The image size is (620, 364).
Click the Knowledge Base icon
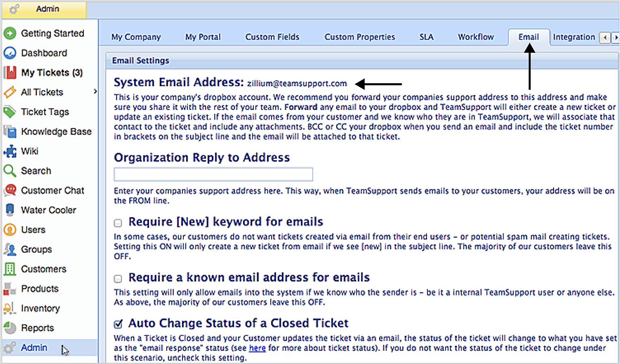[10, 131]
